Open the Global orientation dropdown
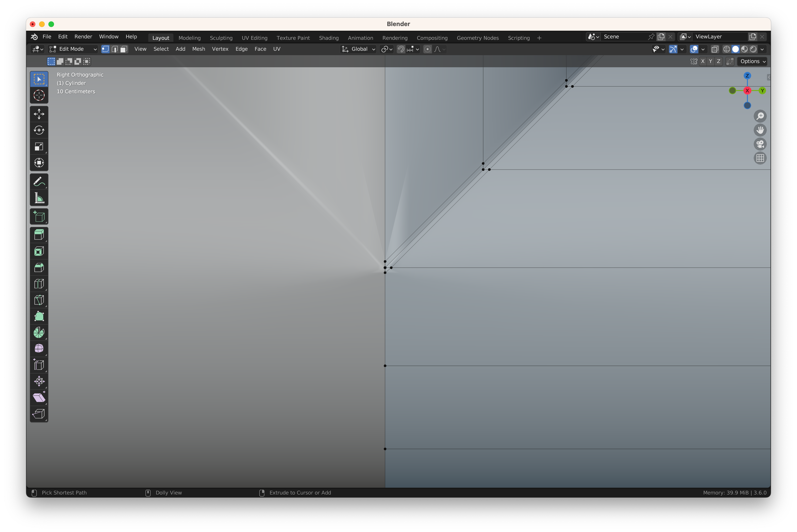Viewport: 797px width, 532px height. (x=359, y=49)
